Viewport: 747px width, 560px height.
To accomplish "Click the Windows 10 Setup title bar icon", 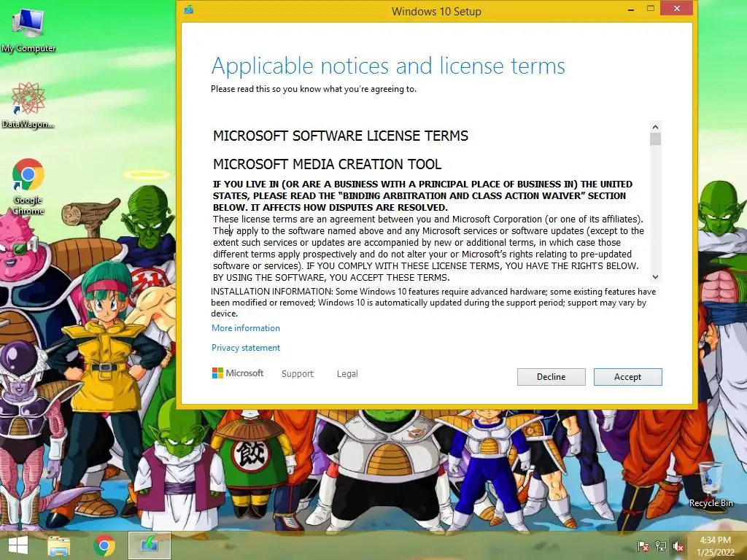I will click(189, 9).
